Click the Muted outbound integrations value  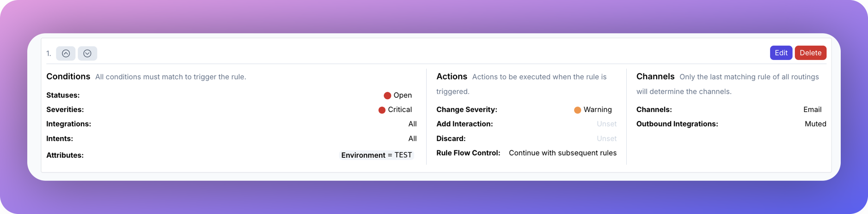pyautogui.click(x=815, y=124)
